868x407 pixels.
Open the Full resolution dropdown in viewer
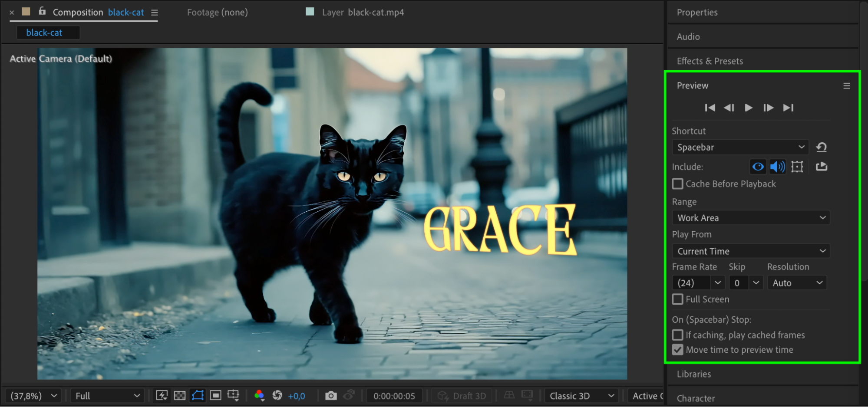pyautogui.click(x=107, y=396)
